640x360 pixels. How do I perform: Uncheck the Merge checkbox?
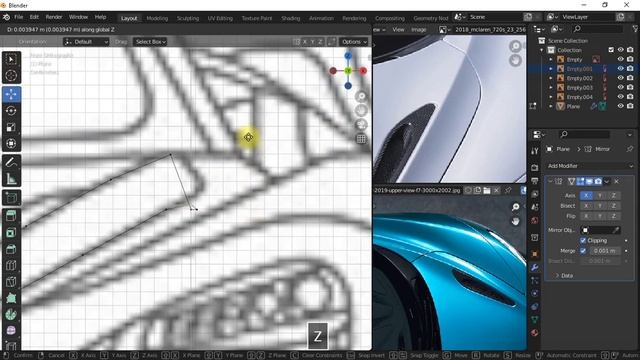coord(583,251)
